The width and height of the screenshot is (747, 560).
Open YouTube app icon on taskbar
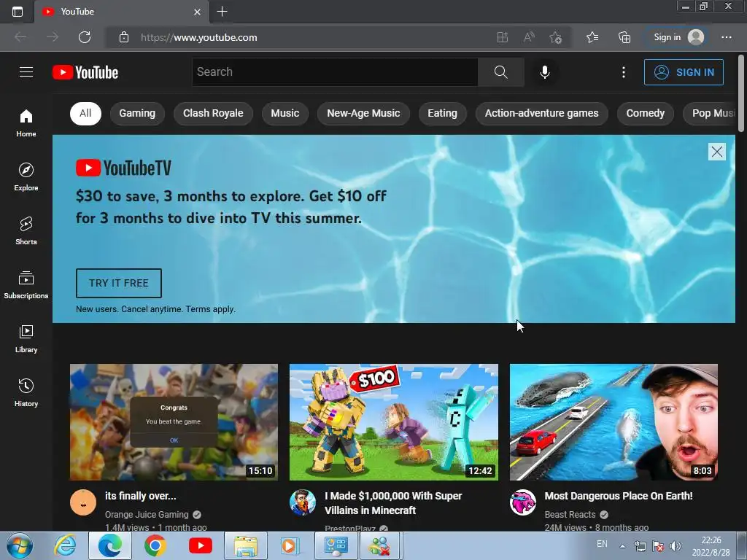201,545
